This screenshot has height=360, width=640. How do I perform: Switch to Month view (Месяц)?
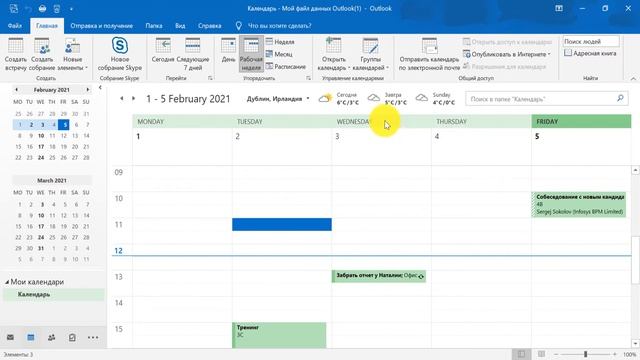coord(279,54)
